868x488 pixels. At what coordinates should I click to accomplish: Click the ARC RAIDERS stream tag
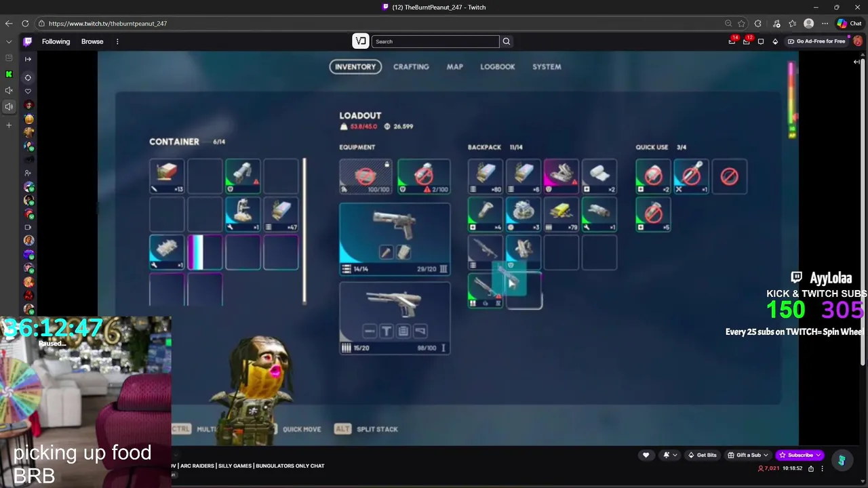point(197,466)
